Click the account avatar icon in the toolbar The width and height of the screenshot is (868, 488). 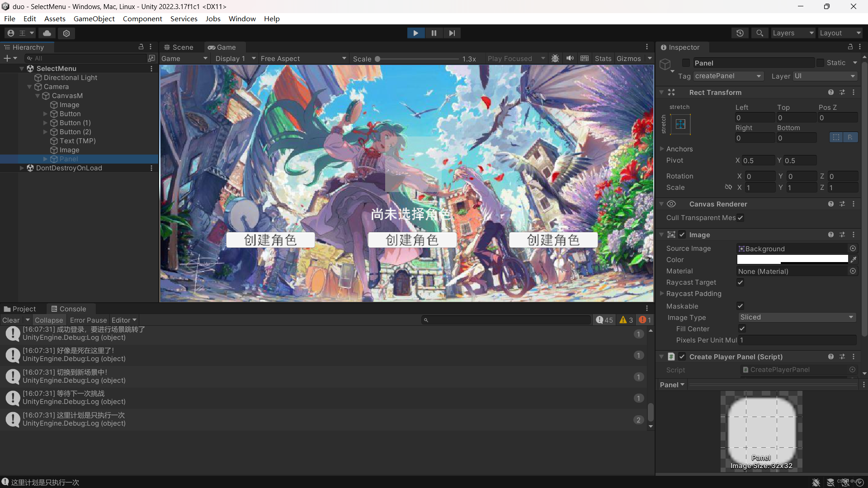[x=10, y=33]
